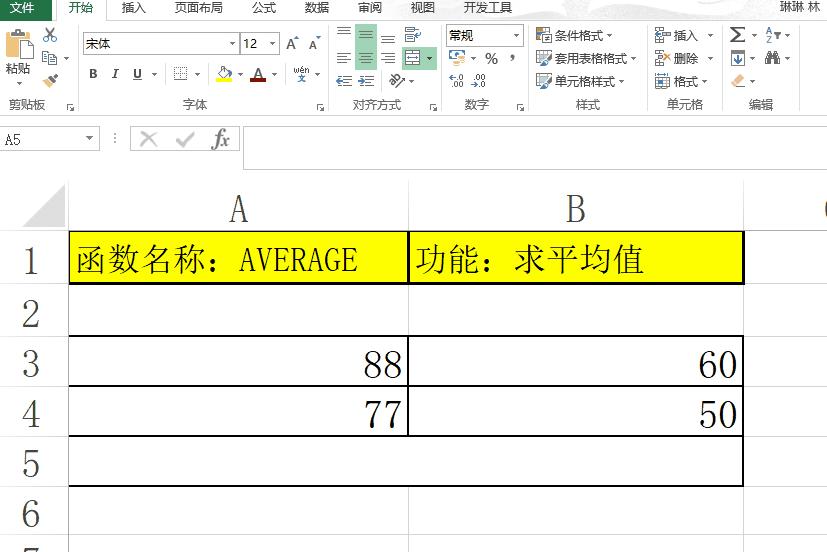Viewport: 827px width, 552px height.
Task: Click Find and Select binoculars icon
Action: pyautogui.click(x=773, y=57)
